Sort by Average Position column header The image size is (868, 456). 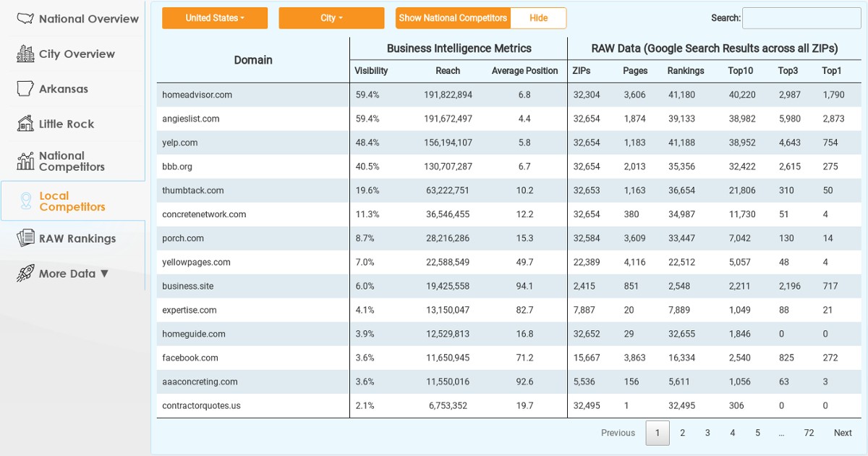tap(524, 71)
